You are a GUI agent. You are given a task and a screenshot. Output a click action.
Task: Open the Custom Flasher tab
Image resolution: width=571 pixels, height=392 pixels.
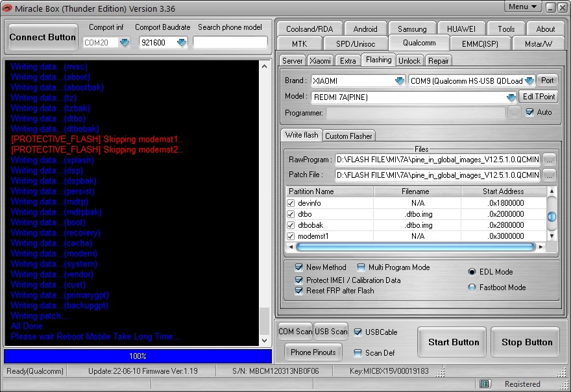(348, 136)
